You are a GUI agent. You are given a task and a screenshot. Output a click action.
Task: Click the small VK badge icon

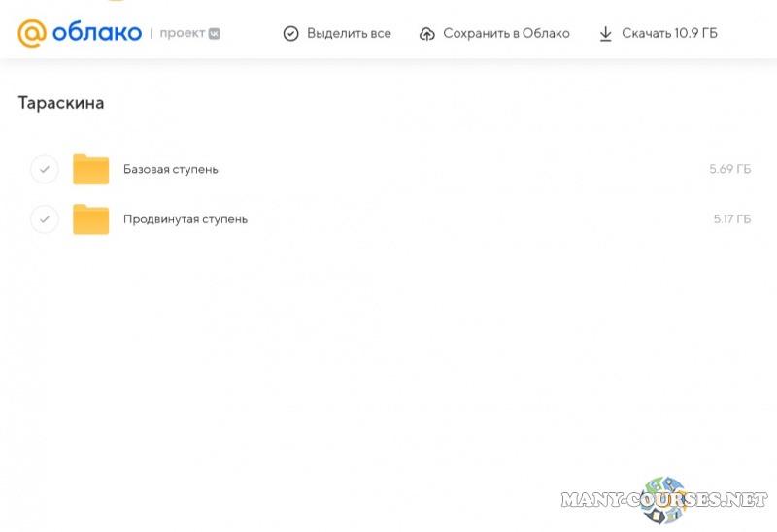[215, 33]
